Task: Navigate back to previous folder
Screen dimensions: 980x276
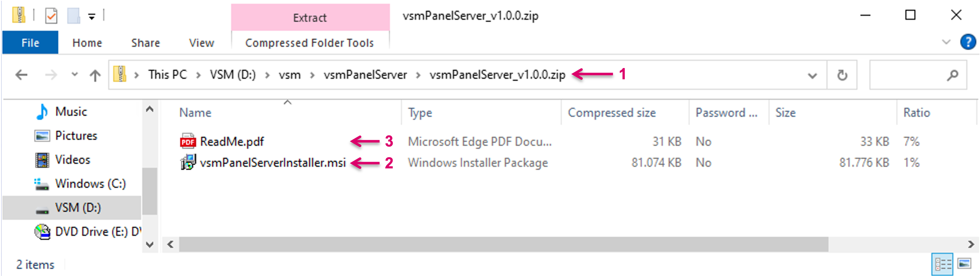Action: pyautogui.click(x=22, y=75)
